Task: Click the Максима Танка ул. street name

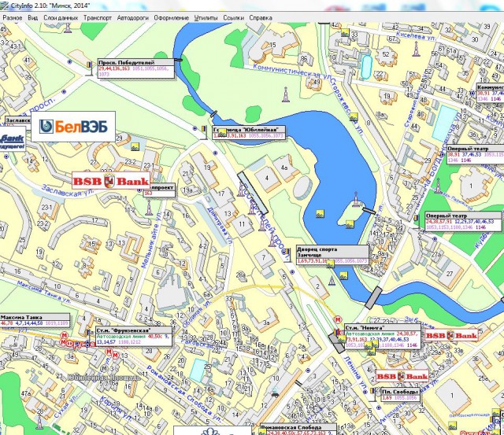Action: pos(44,292)
